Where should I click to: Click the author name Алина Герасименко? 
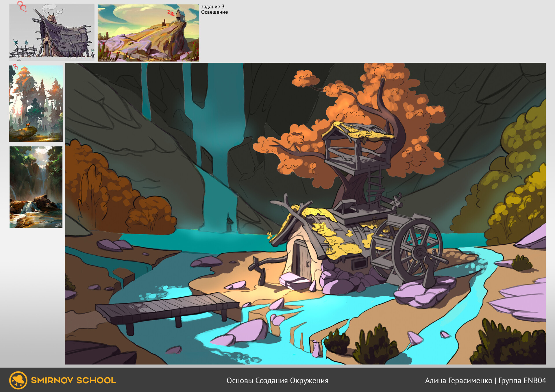458,380
